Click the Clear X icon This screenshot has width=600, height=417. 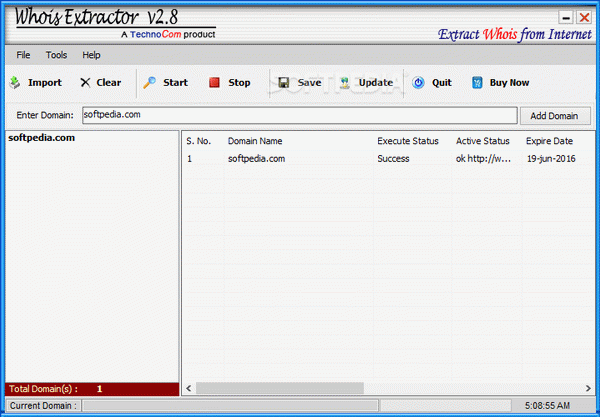85,83
